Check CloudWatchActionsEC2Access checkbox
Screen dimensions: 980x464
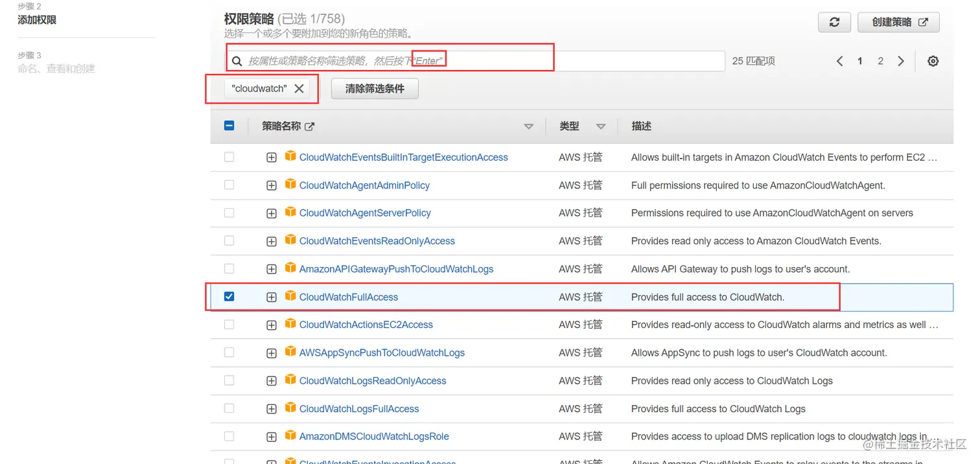tap(229, 324)
